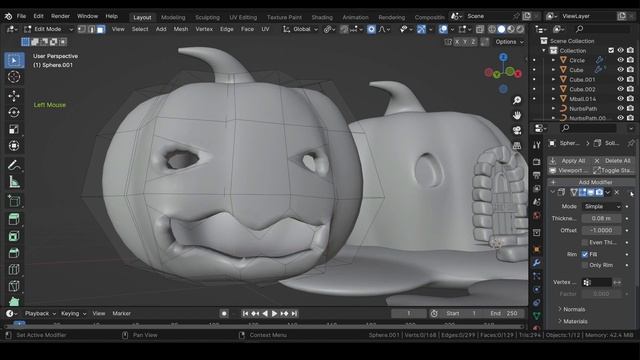The height and width of the screenshot is (360, 640).
Task: Switch to vertex select mode
Action: pyautogui.click(x=82, y=29)
